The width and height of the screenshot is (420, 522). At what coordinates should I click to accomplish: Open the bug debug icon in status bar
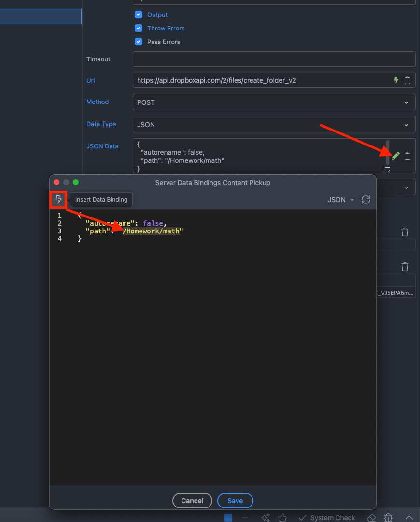(388, 518)
